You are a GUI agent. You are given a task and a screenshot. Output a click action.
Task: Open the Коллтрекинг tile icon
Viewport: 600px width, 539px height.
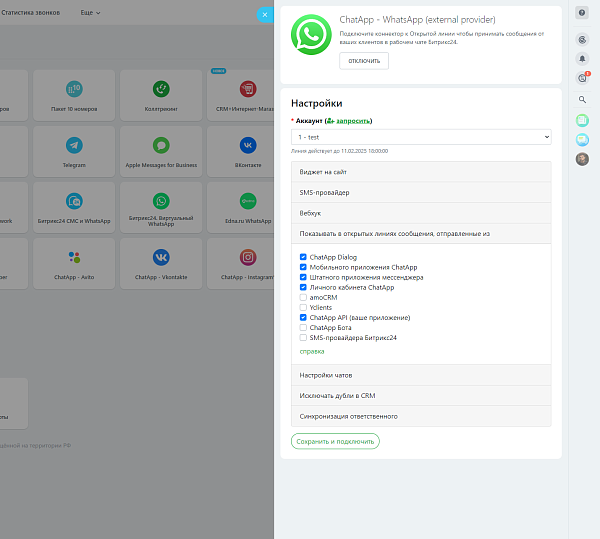[161, 89]
